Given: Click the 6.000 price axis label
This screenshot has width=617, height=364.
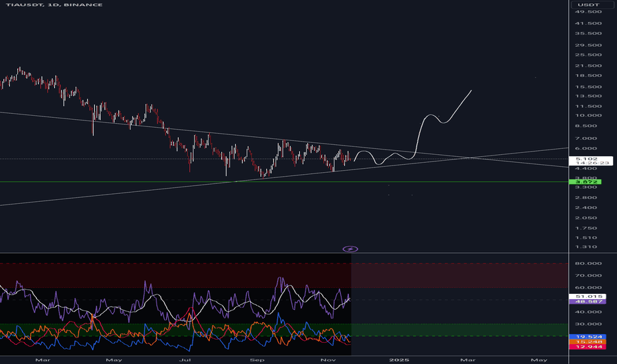Looking at the screenshot, I should 586,148.
